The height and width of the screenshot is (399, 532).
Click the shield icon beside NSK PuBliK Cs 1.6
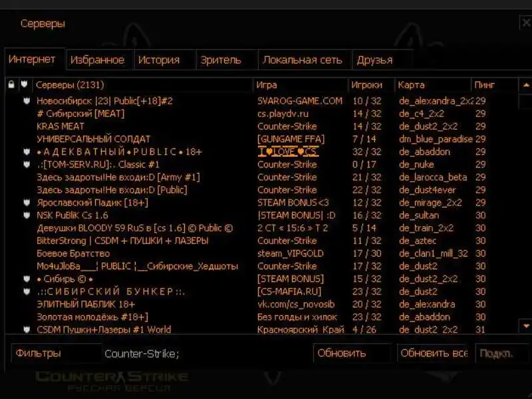coord(27,215)
